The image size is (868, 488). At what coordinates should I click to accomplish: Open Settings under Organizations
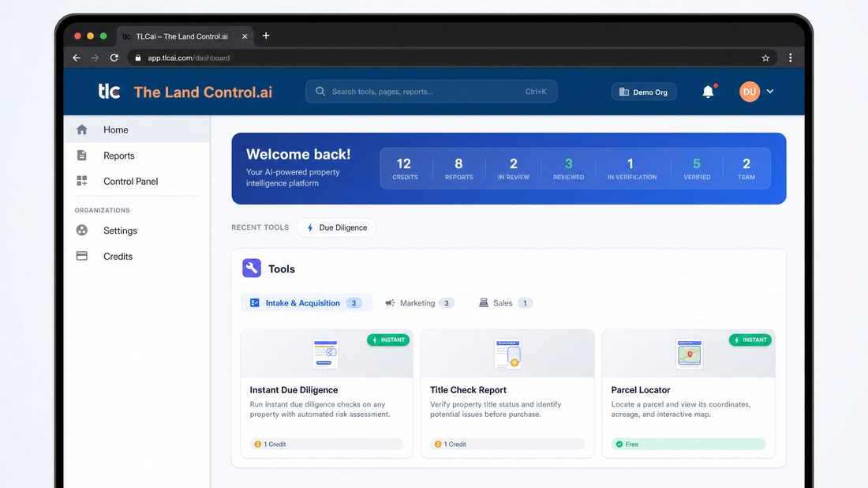point(137,231)
